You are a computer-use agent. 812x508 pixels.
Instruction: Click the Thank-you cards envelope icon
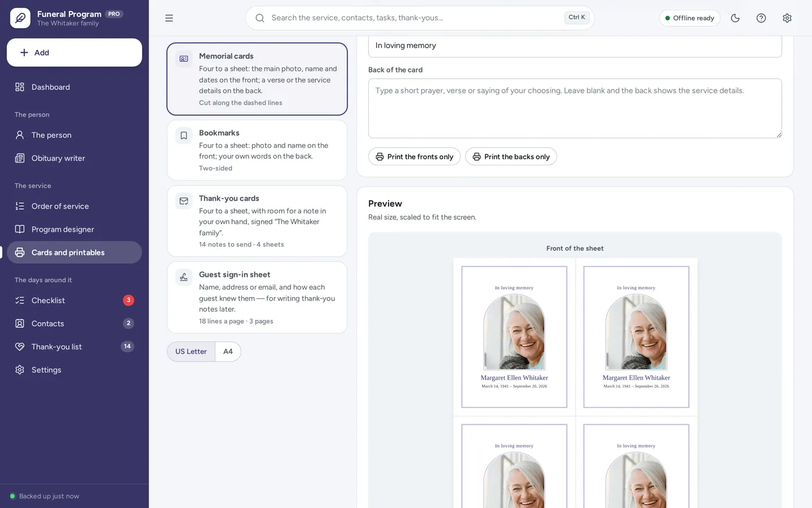pyautogui.click(x=184, y=201)
